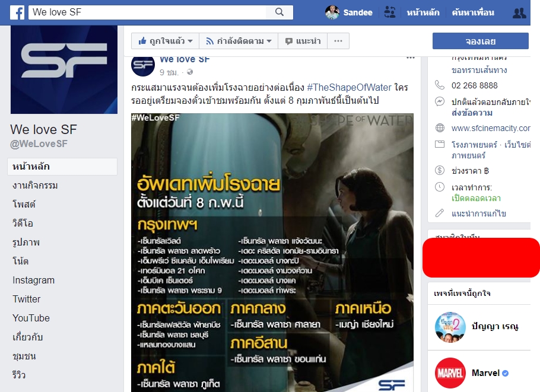Click โรงภาพยนตร์ category link
Screen dimensions: 540x392
pos(474,145)
